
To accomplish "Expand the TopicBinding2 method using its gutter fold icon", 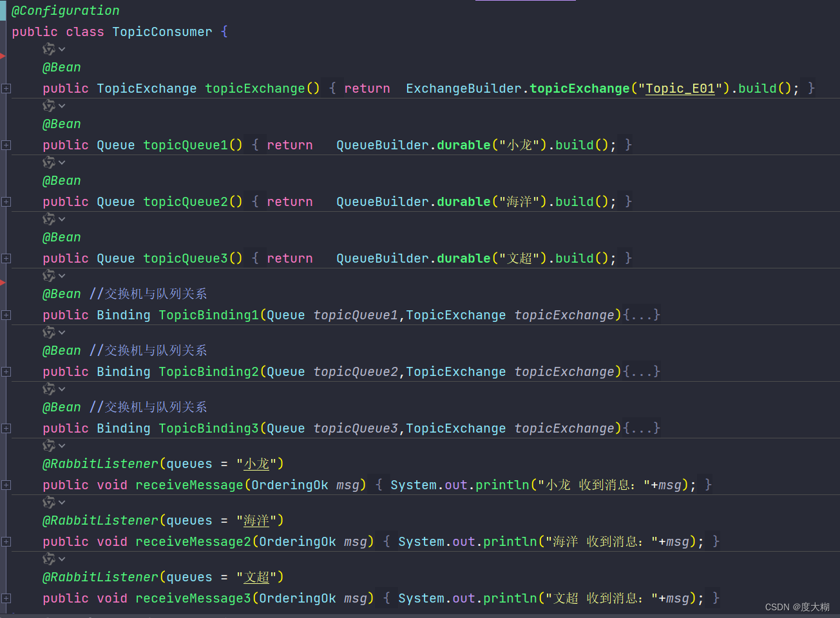I will pyautogui.click(x=6, y=371).
